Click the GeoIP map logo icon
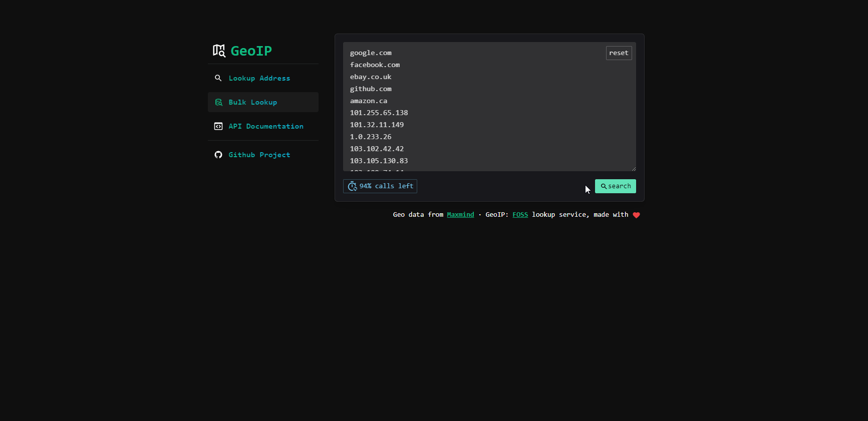868x421 pixels. [219, 51]
